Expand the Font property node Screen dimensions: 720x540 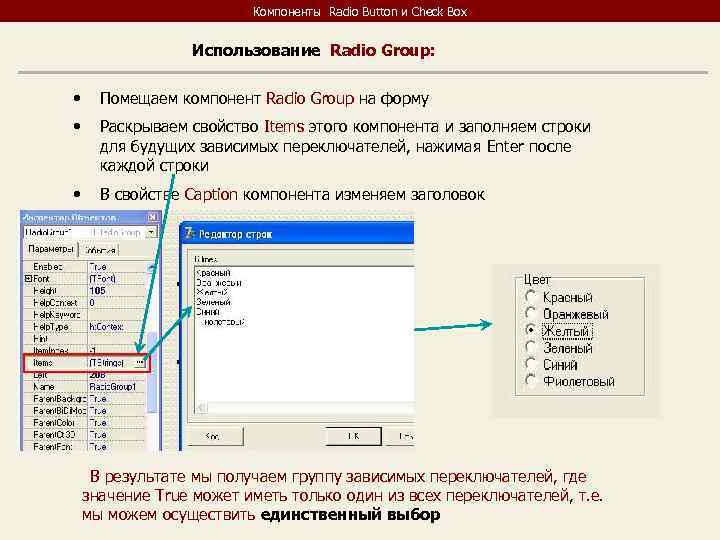(28, 278)
